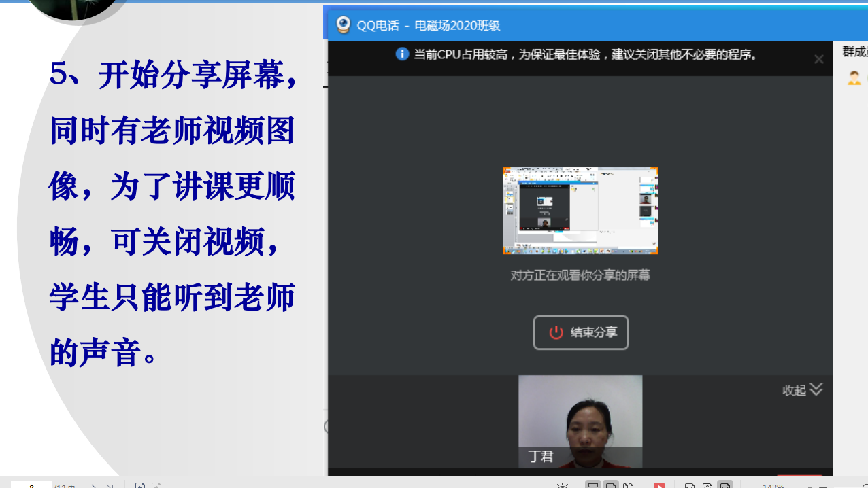This screenshot has width=868, height=488.
Task: Click 结束分享 to stop screen sharing
Action: coord(580,332)
